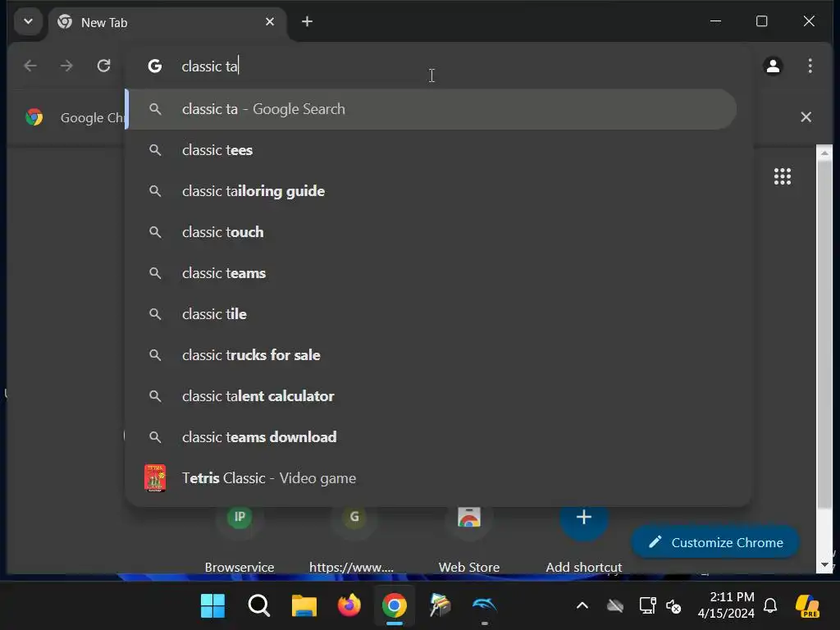840x630 pixels.
Task: Click search icon beside 'classic touch'
Action: point(155,232)
